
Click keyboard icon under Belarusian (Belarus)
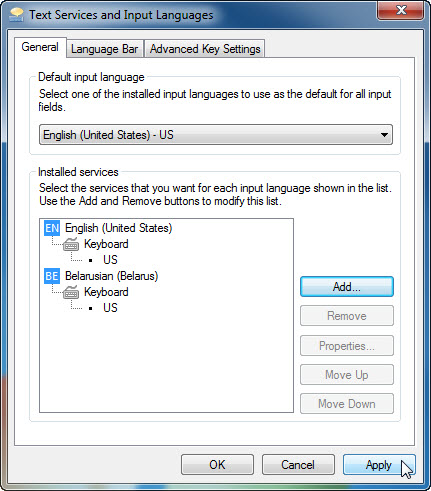(x=71, y=292)
